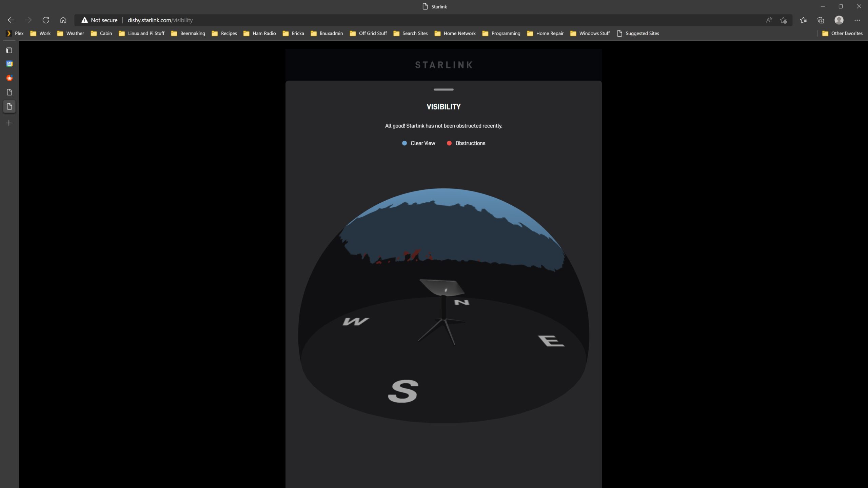Viewport: 868px width, 488px height.
Task: Switch to the Google Calendar vertical tab
Action: pos(9,64)
